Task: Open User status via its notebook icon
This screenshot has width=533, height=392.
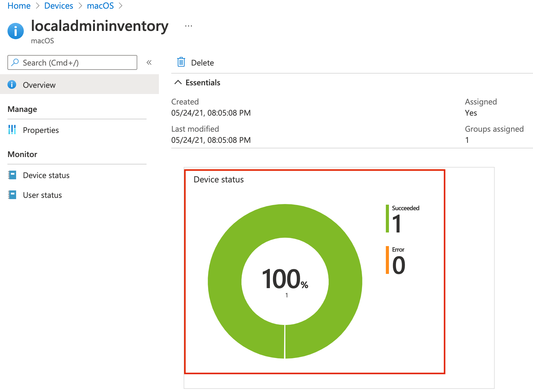Action: pyautogui.click(x=12, y=195)
